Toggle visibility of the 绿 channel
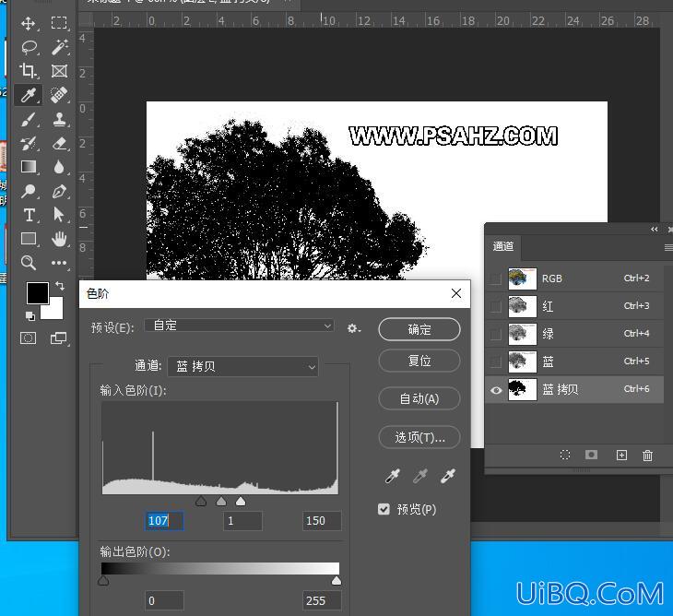The height and width of the screenshot is (616, 673). coord(496,334)
